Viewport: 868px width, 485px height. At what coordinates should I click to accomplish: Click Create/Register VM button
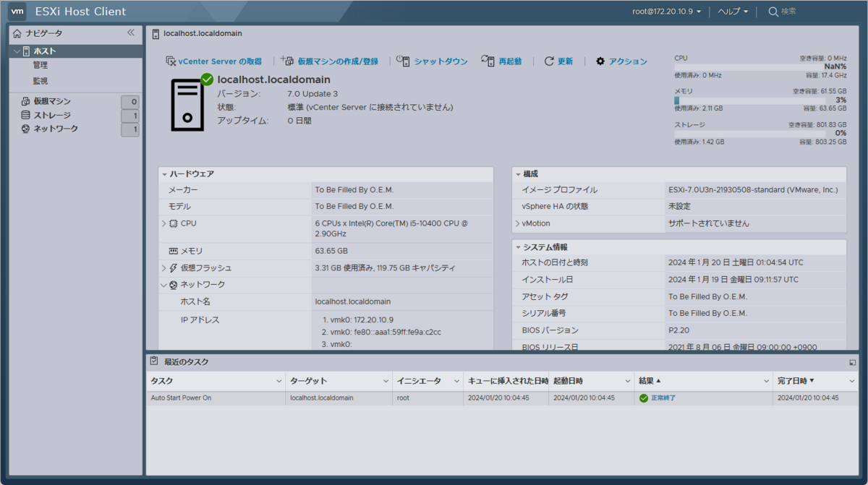(x=330, y=61)
